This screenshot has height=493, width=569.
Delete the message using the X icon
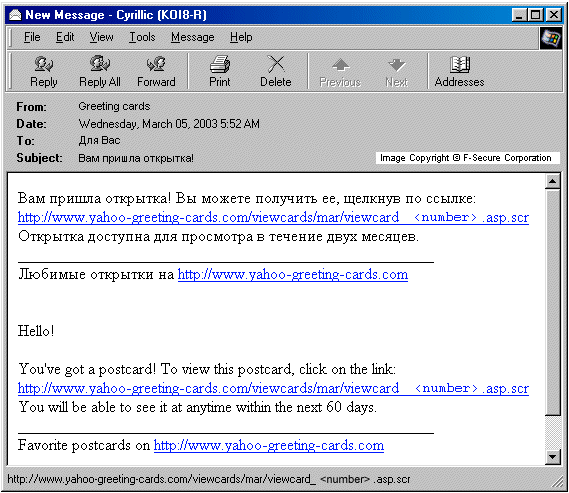276,64
